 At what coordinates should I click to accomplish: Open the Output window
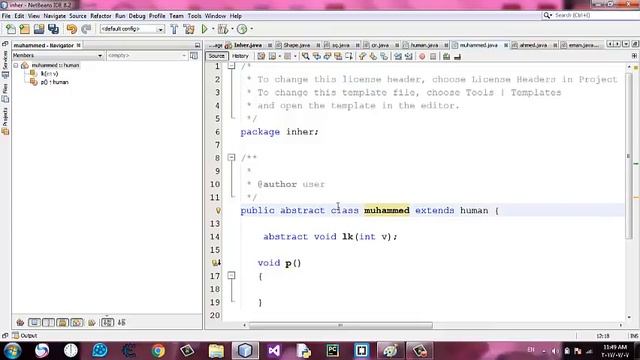click(25, 336)
